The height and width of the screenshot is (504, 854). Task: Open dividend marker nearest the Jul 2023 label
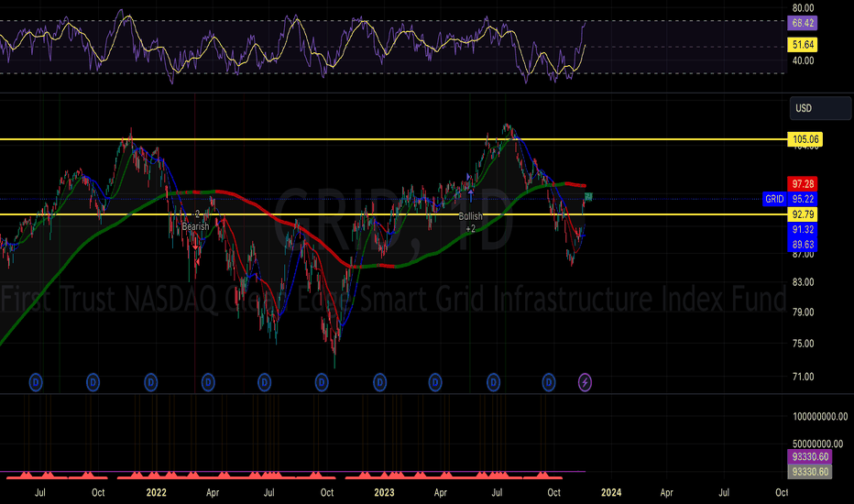click(x=493, y=382)
